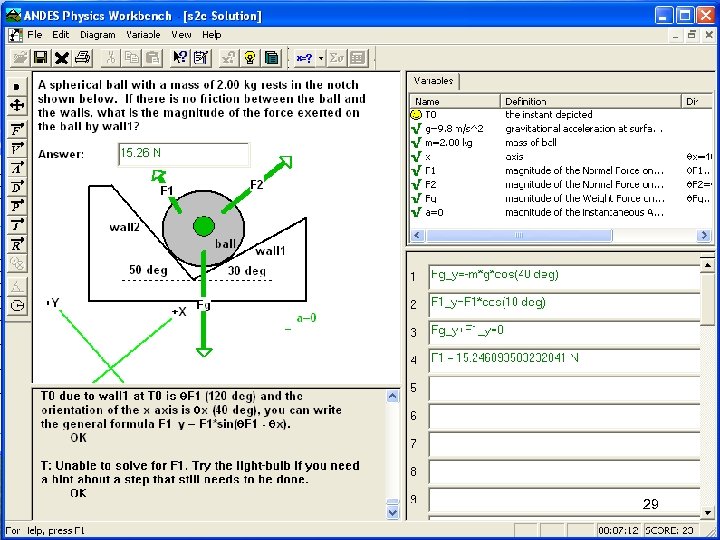Select the green ball body in the diagram
This screenshot has width=720, height=540.
tap(204, 226)
